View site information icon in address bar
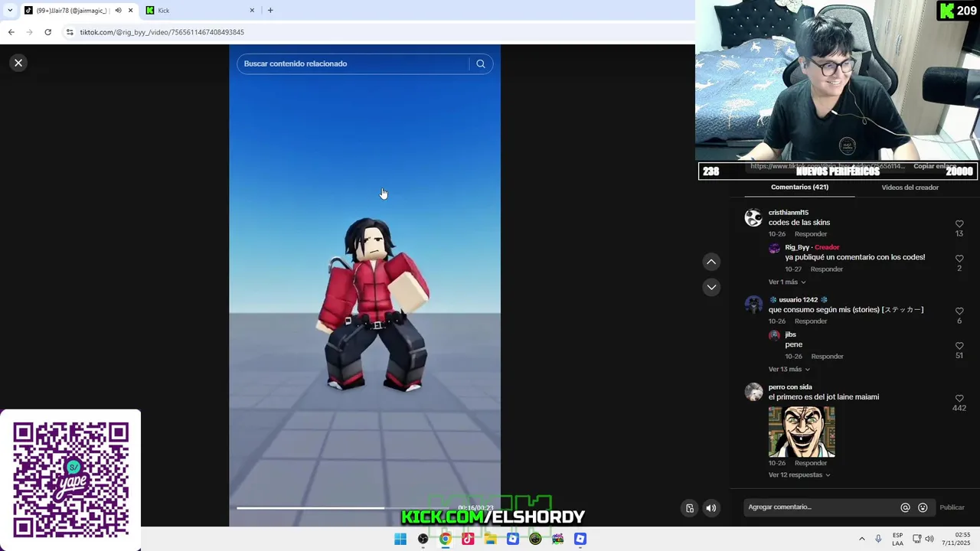 [70, 32]
